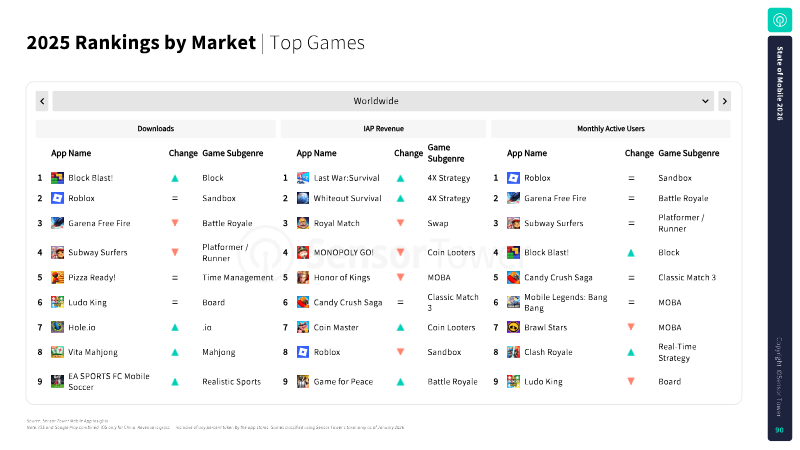Select the Last War:Survival game icon

[303, 178]
